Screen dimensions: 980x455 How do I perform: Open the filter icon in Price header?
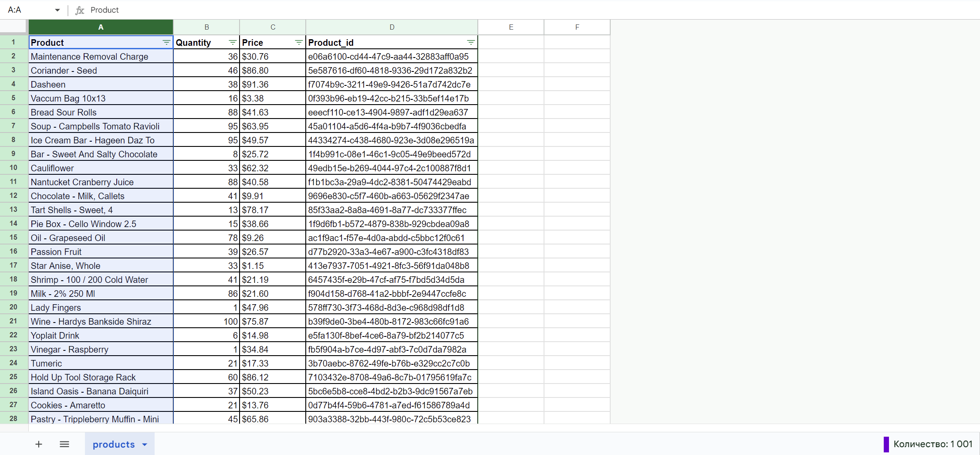click(x=299, y=42)
